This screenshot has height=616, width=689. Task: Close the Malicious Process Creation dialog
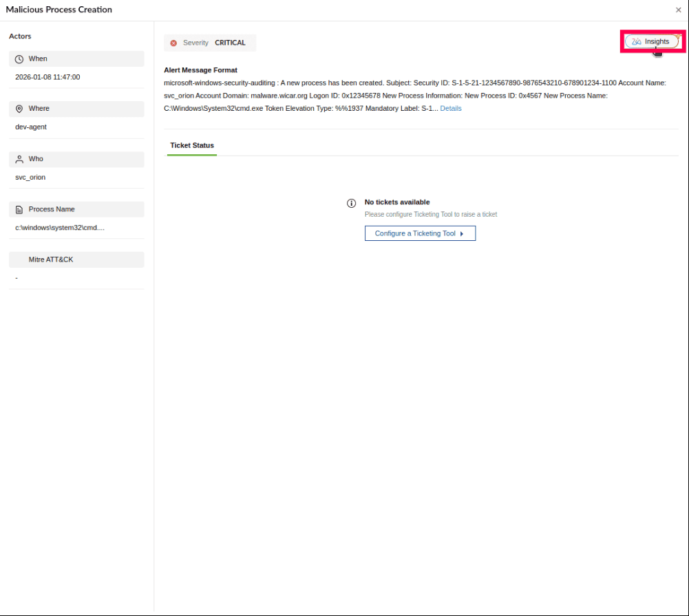tap(678, 10)
